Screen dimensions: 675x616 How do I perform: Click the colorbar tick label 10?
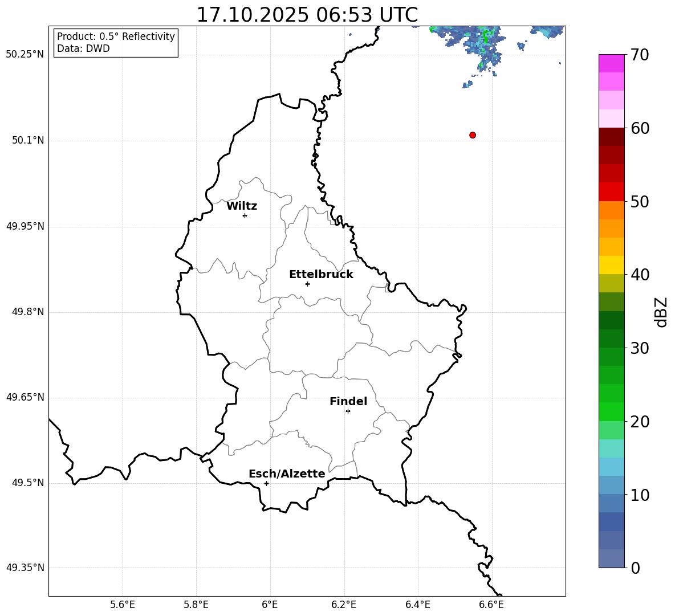(x=640, y=495)
